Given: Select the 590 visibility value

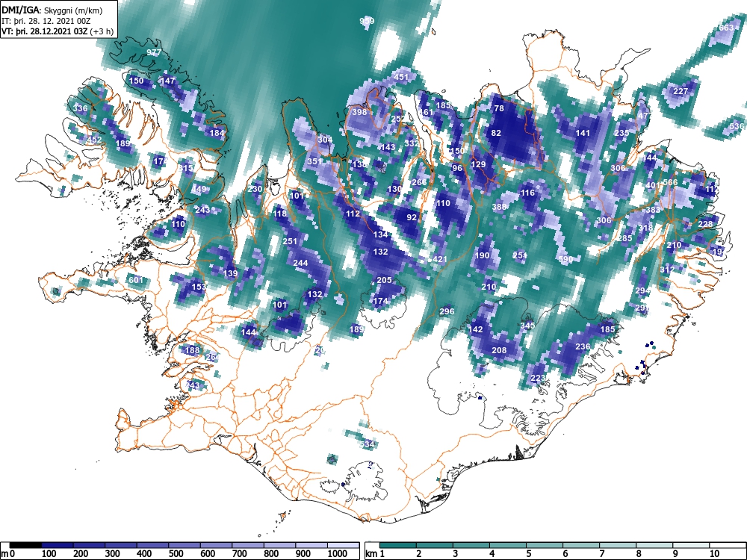Looking at the screenshot, I should pos(565,259).
